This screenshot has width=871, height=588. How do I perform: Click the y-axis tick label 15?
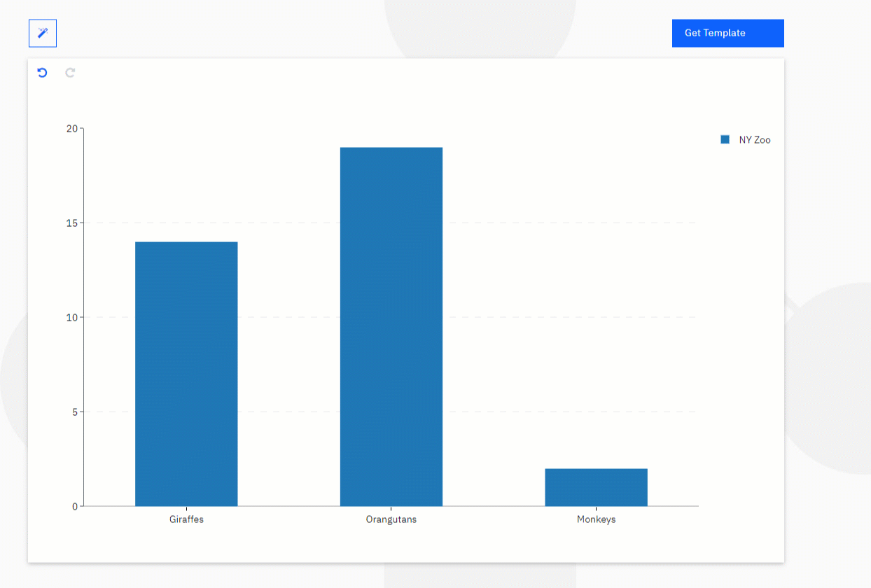71,223
